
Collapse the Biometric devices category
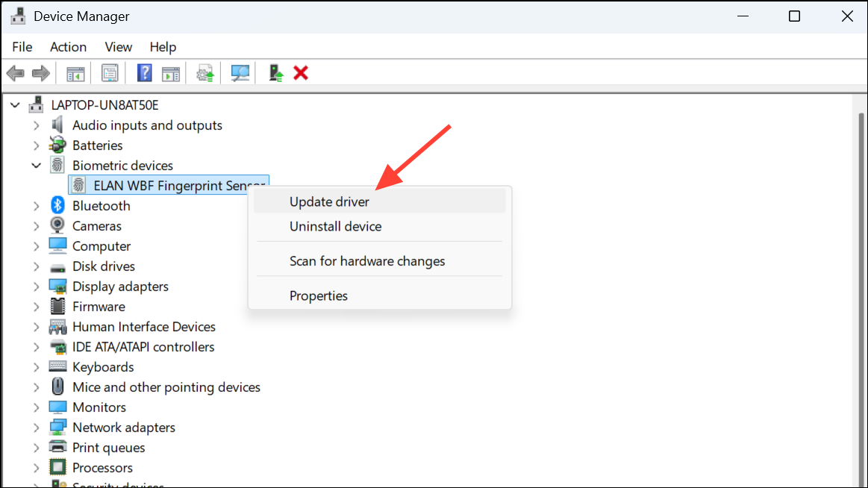pyautogui.click(x=37, y=165)
